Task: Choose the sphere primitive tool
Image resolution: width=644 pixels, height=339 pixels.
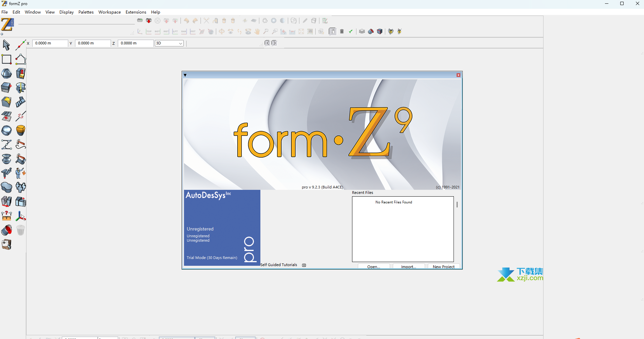Action: (6, 73)
